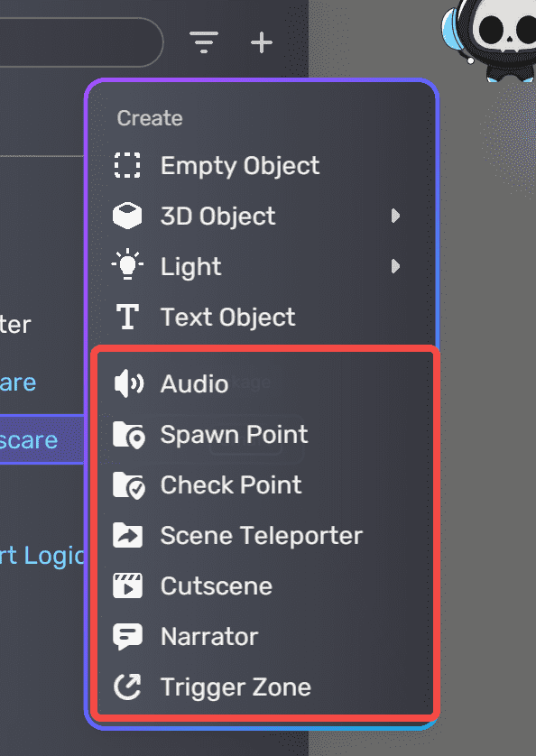Click the Empty Object dashed square icon
This screenshot has width=536, height=756.
pos(127,165)
